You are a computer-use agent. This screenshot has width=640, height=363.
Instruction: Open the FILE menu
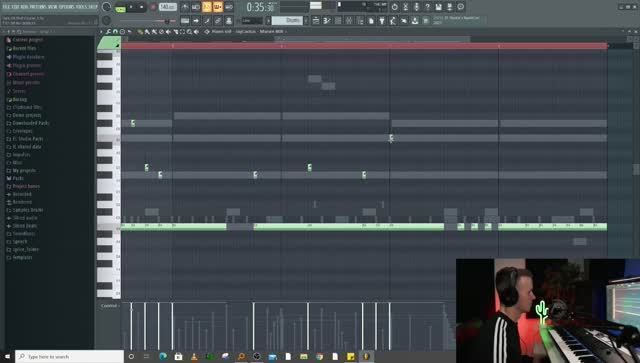coord(7,7)
